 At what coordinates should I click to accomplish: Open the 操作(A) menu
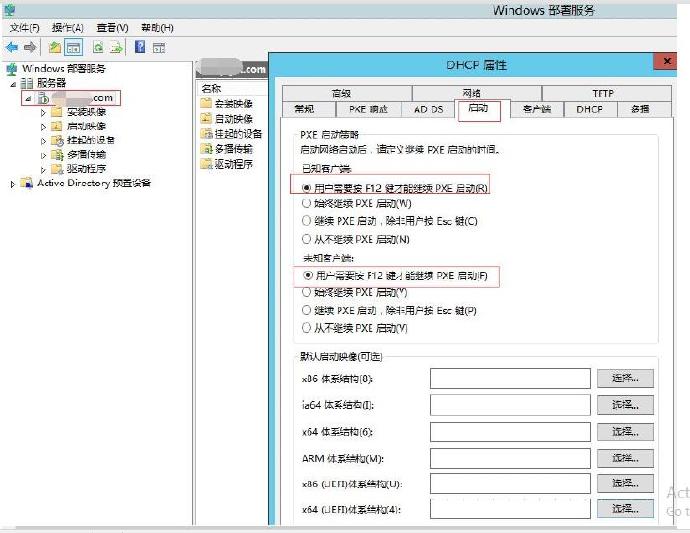tap(67, 28)
